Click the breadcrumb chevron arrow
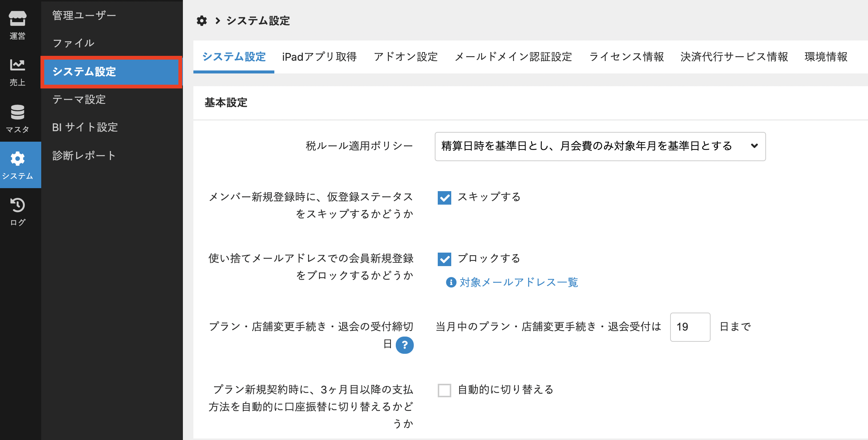The width and height of the screenshot is (868, 440). click(x=218, y=21)
